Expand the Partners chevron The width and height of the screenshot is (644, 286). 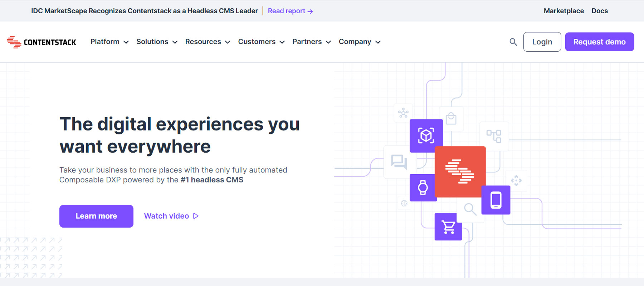[328, 42]
